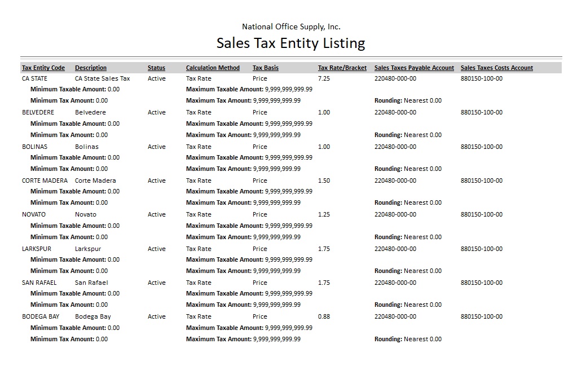Select the Tax Basis column header
Screen dimensions: 586x392
coord(265,68)
